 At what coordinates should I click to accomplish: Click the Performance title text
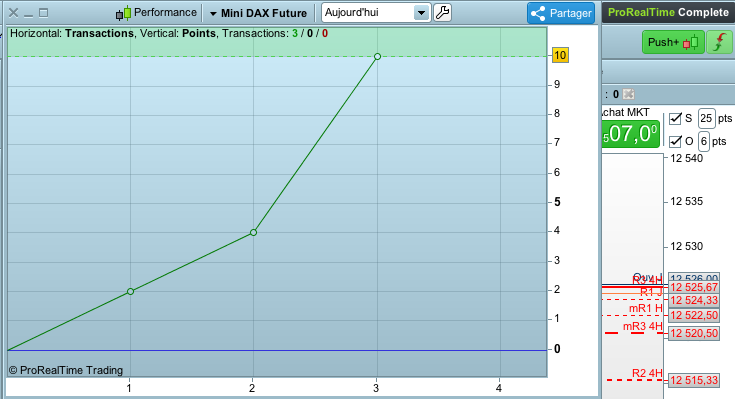coord(165,13)
